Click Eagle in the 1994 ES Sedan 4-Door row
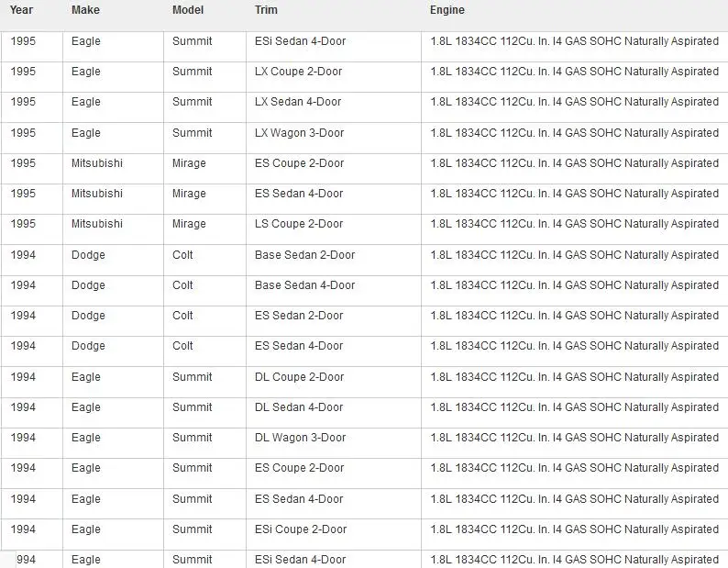Screen dimensions: 728x568 [86, 499]
